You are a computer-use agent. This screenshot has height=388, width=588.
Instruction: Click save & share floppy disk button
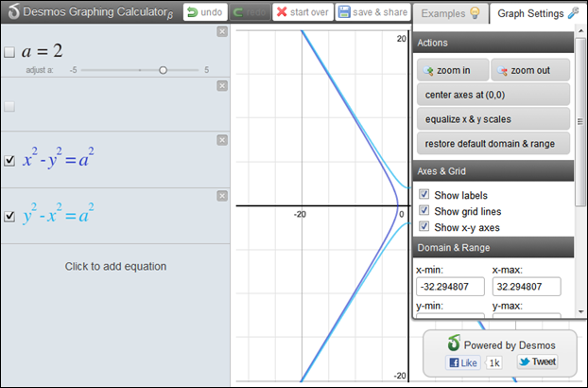pyautogui.click(x=373, y=12)
